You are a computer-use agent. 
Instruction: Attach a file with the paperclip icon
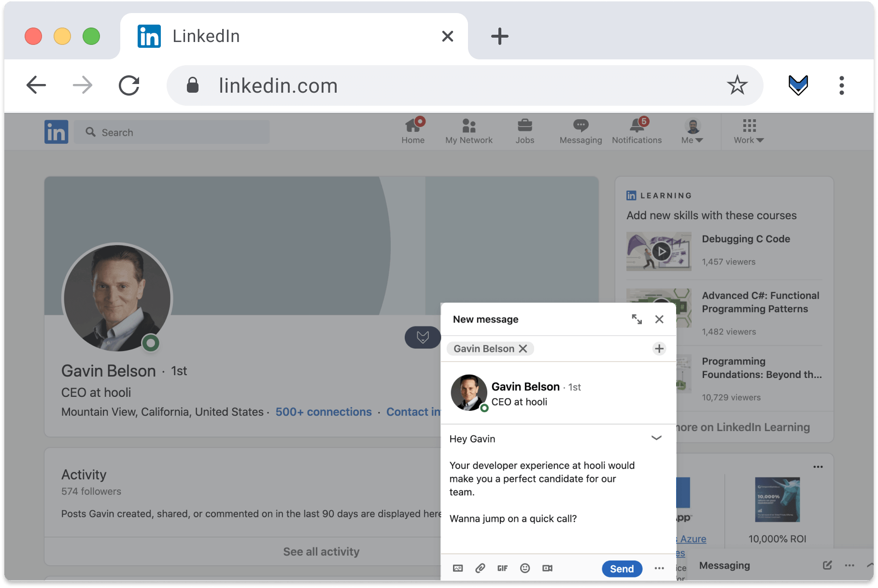[x=480, y=568]
